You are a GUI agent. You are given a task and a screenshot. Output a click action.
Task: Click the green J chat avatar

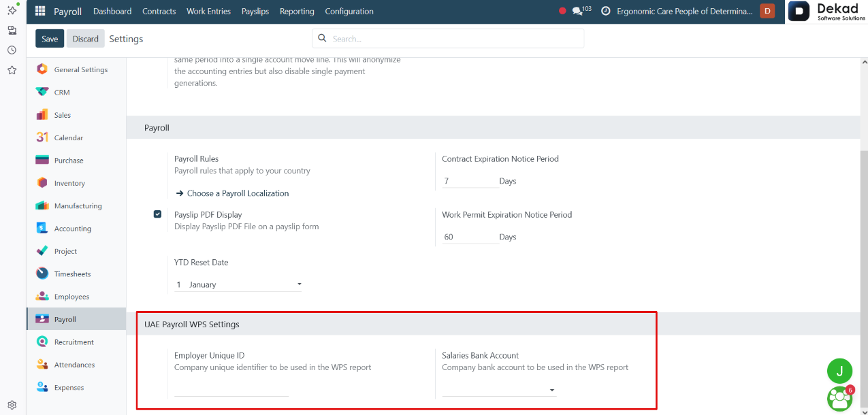[839, 371]
